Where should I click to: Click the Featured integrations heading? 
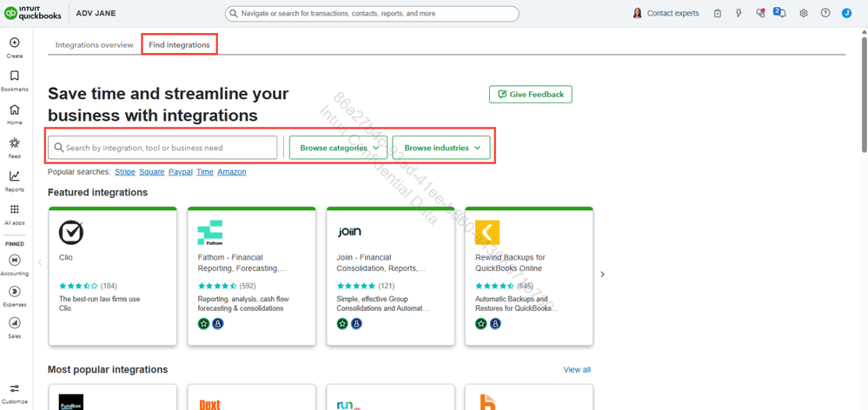pyautogui.click(x=98, y=193)
